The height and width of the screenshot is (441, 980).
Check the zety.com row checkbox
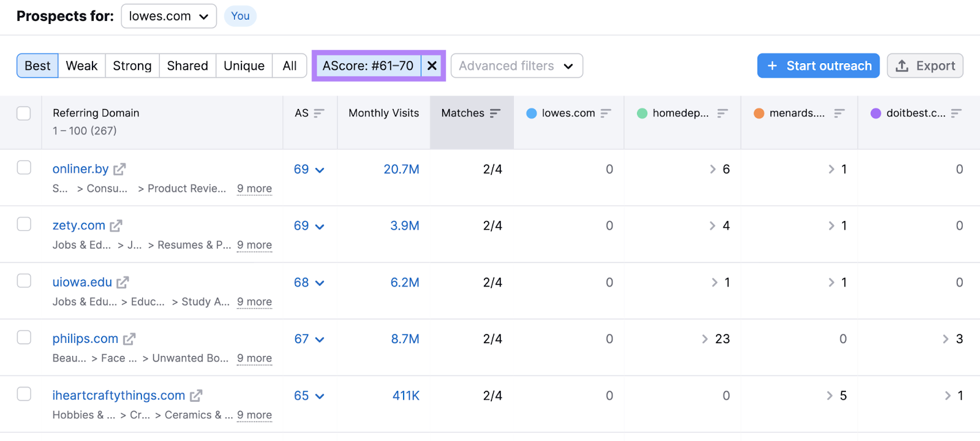pyautogui.click(x=24, y=224)
